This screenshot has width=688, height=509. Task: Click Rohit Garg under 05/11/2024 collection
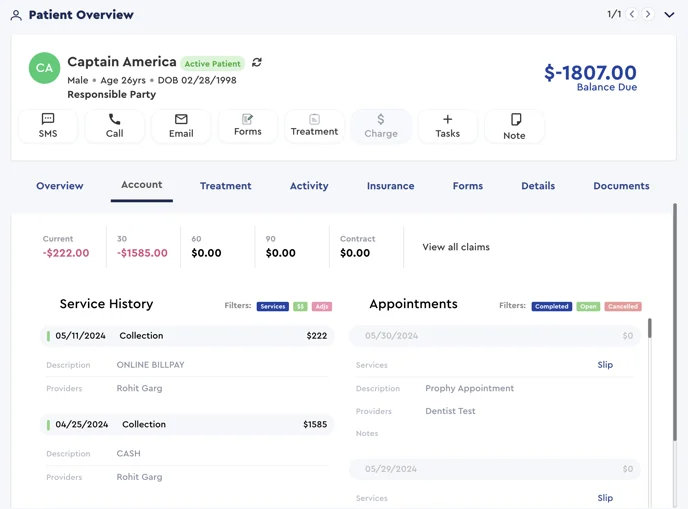pyautogui.click(x=140, y=388)
